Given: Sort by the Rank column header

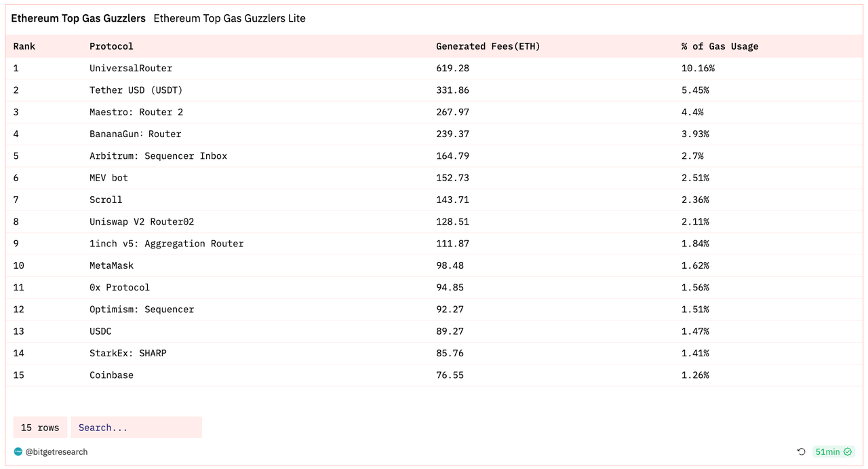Looking at the screenshot, I should (24, 46).
